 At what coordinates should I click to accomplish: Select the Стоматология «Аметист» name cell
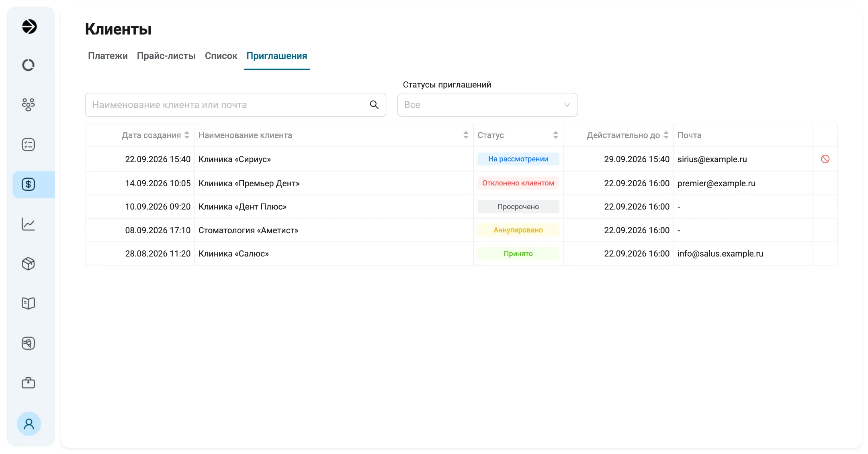(334, 230)
